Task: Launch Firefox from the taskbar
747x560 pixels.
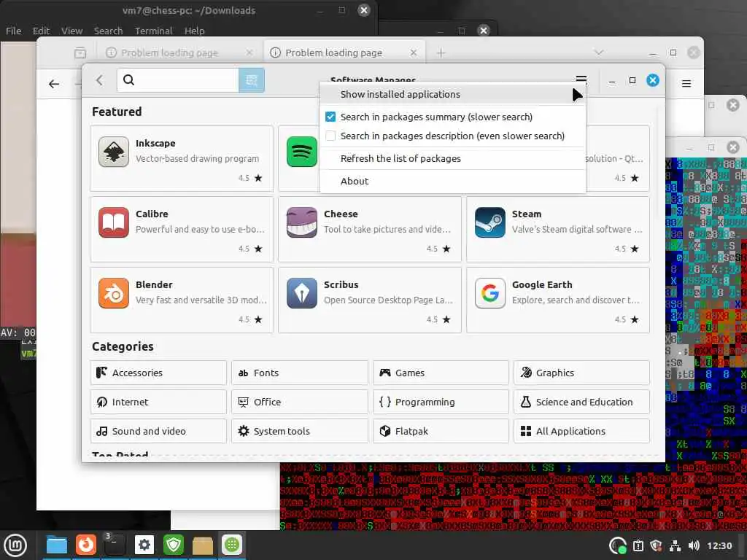Action: [86, 545]
